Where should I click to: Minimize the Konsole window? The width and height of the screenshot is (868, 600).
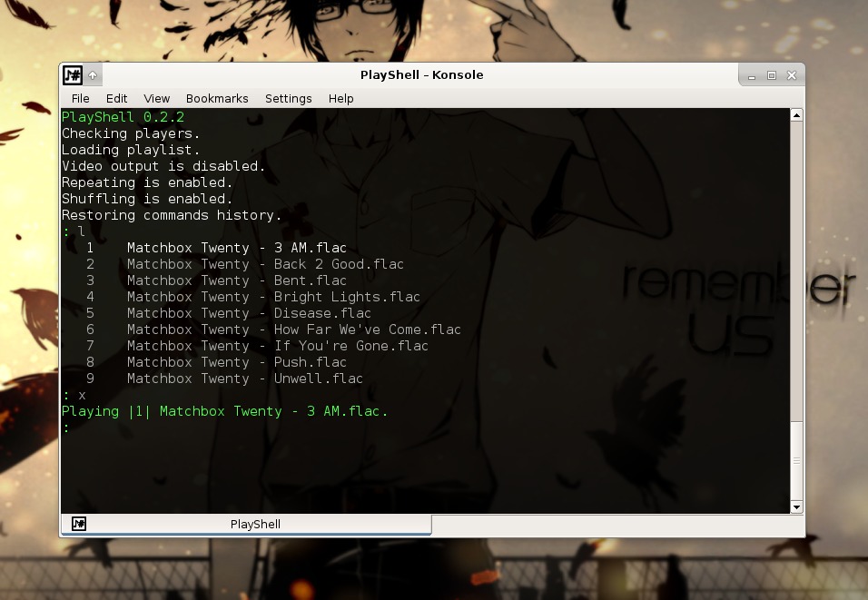tap(753, 75)
